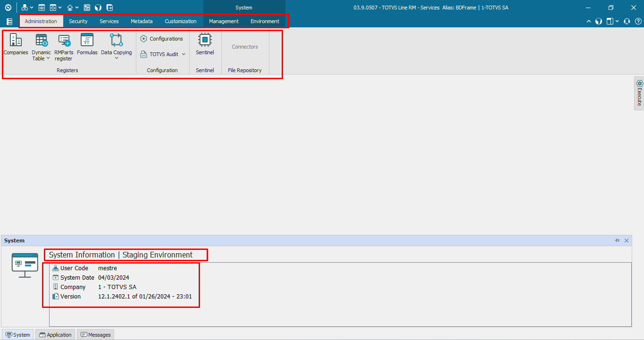Click the eye view icon in quick toolbar
Screen dimensions: 644x340
pyautogui.click(x=42, y=8)
